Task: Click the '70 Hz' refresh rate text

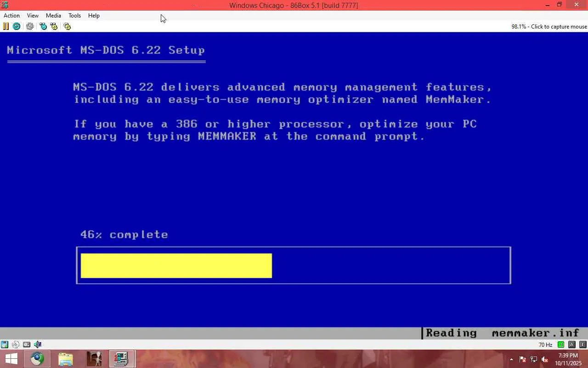Action: pos(545,345)
